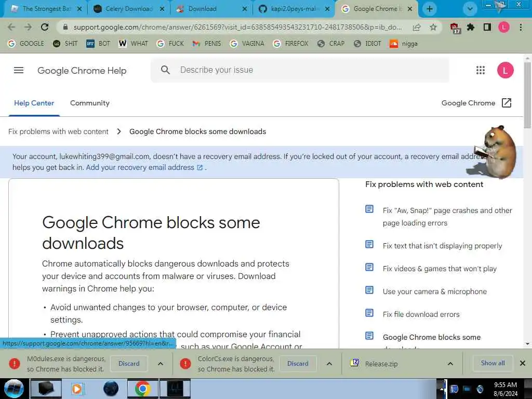Open the Google account avatar on page
This screenshot has height=399, width=532.
[505, 70]
